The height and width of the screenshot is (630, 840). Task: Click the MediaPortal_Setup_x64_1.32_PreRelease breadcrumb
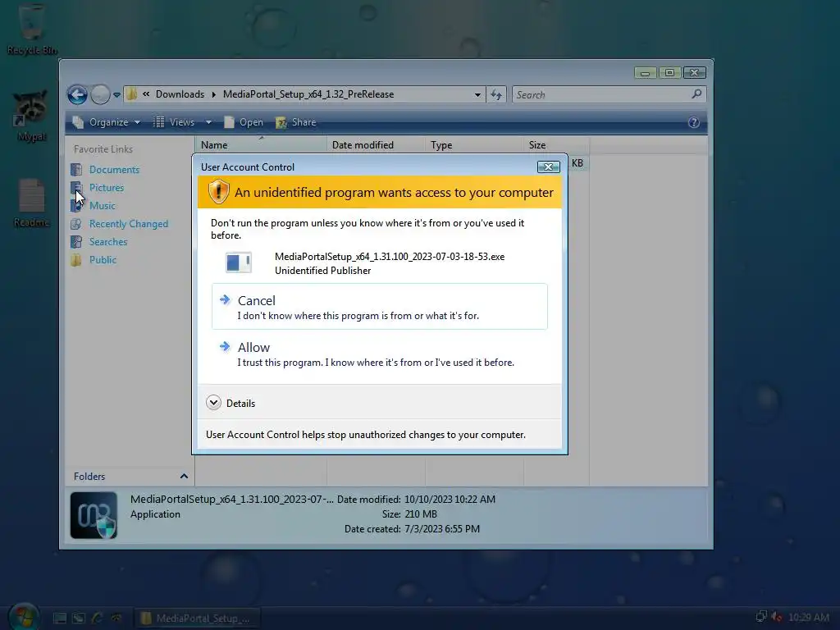[x=308, y=94]
